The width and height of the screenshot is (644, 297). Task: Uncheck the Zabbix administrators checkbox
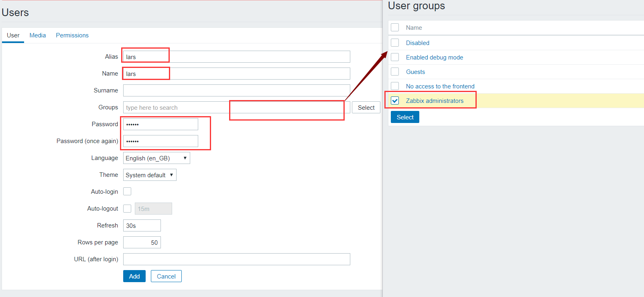[x=395, y=100]
